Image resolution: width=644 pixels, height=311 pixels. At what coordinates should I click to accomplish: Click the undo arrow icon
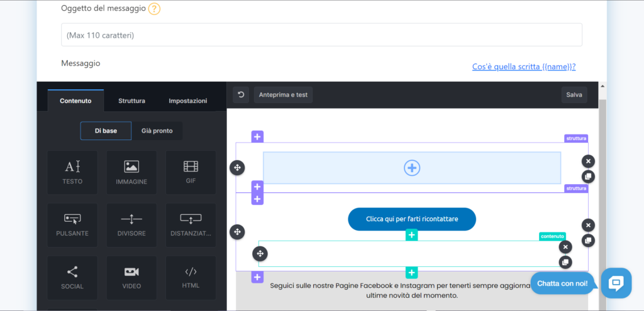(241, 95)
